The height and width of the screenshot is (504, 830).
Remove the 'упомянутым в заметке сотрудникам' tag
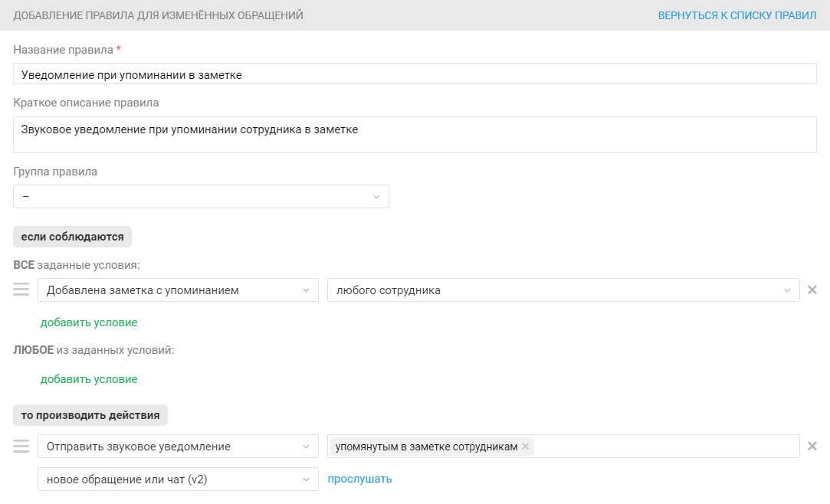[x=526, y=447]
